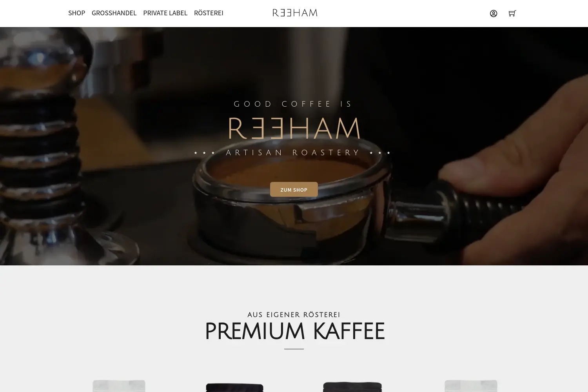Go to the PRIVATE LABEL page
Image resolution: width=588 pixels, height=392 pixels.
tap(165, 13)
